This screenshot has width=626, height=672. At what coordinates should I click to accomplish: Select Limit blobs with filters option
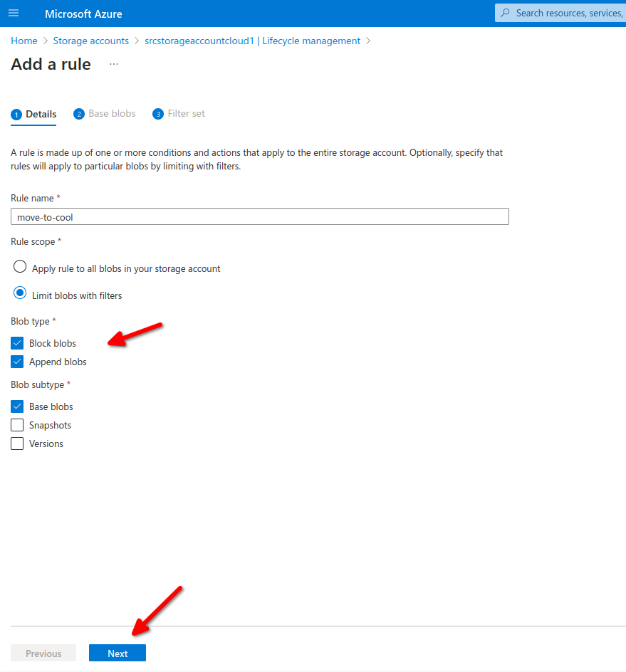click(x=20, y=294)
